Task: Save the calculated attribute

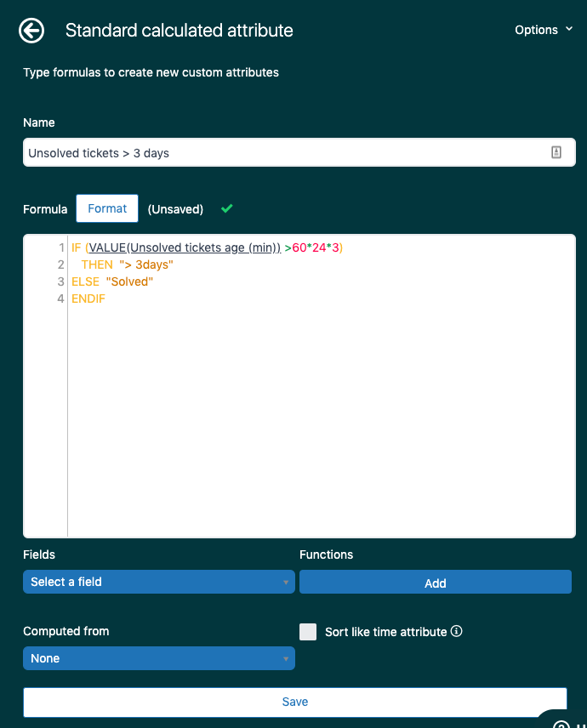Action: pyautogui.click(x=295, y=702)
